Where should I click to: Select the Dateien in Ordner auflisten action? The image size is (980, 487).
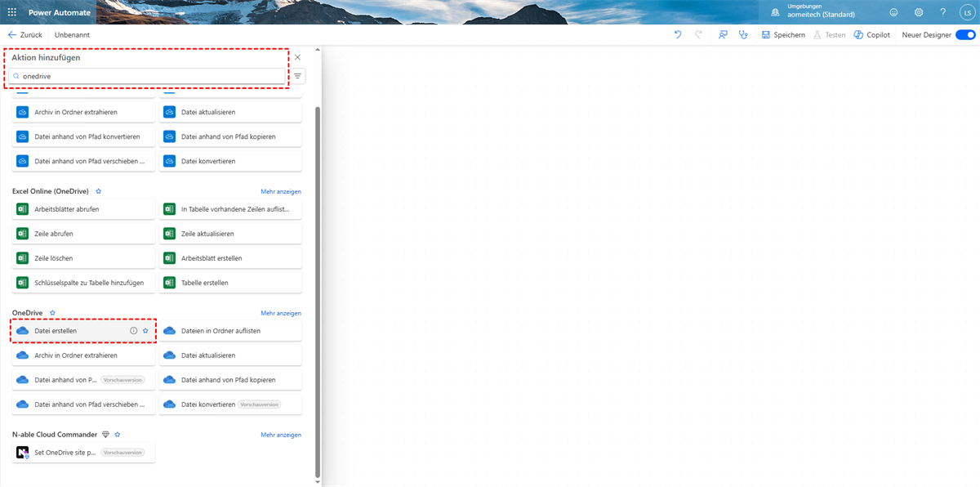tap(230, 331)
